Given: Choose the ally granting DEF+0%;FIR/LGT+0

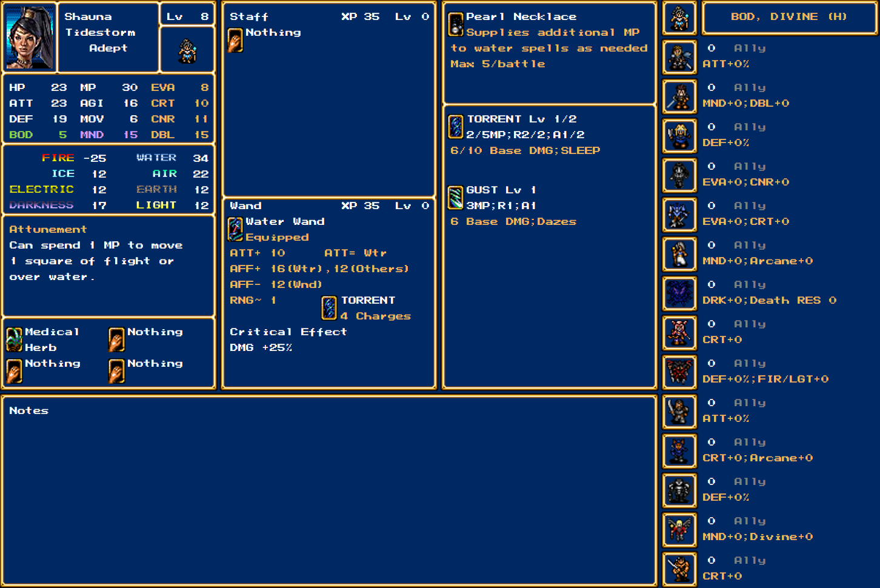Looking at the screenshot, I should 679,372.
